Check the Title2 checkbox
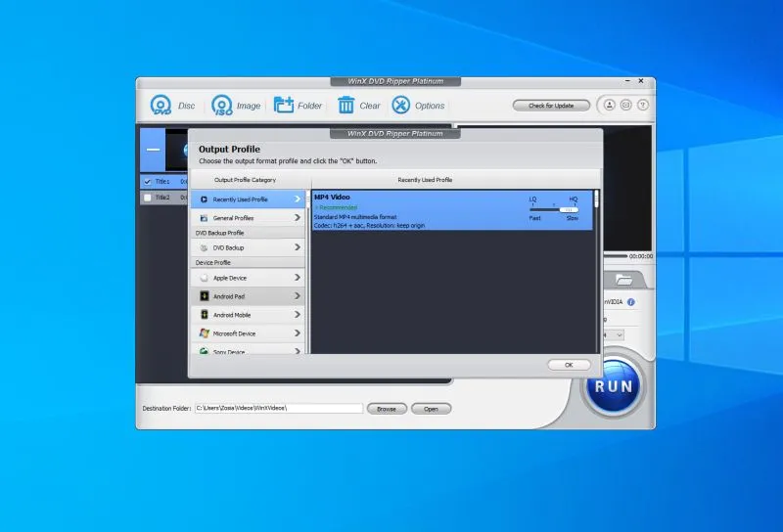Screen dimensions: 783x532 (148, 198)
